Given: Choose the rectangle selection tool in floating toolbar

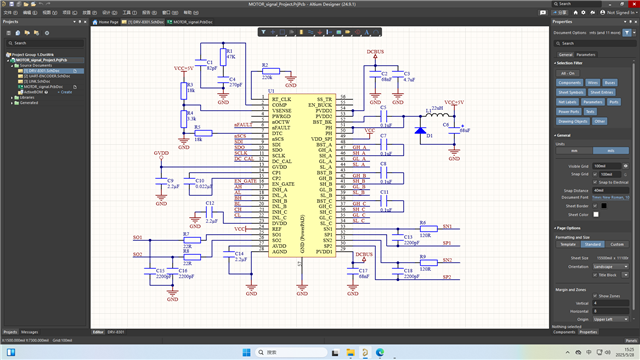Looking at the screenshot, I should tap(282, 32).
